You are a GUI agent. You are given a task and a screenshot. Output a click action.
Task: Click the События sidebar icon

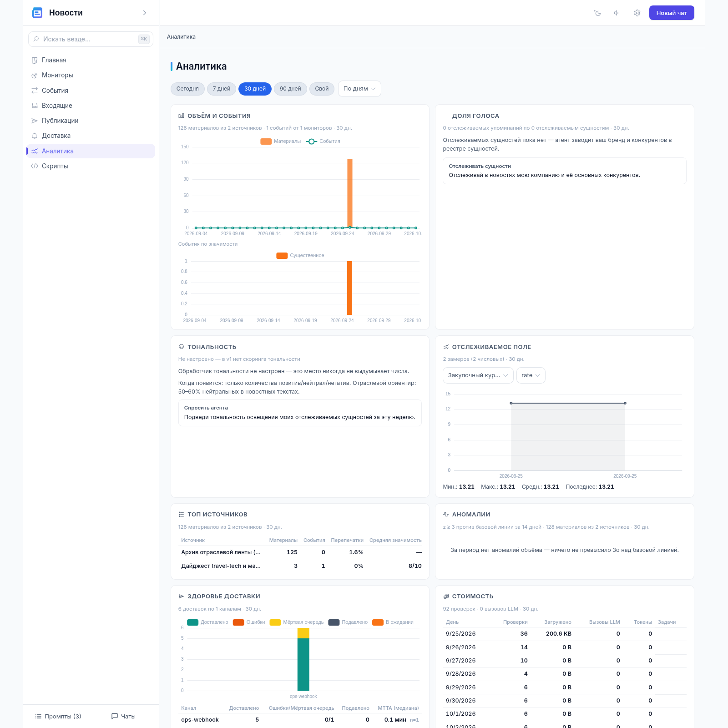(x=35, y=91)
